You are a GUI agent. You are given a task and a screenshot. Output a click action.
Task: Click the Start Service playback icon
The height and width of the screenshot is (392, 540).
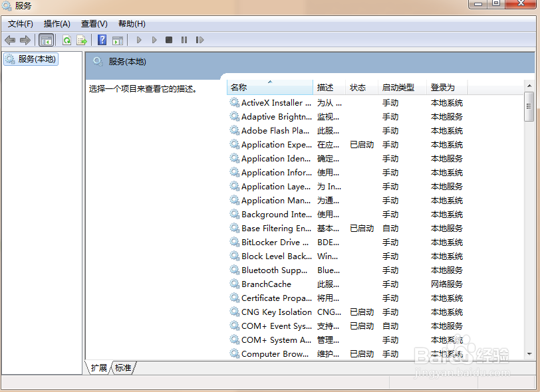pos(138,40)
